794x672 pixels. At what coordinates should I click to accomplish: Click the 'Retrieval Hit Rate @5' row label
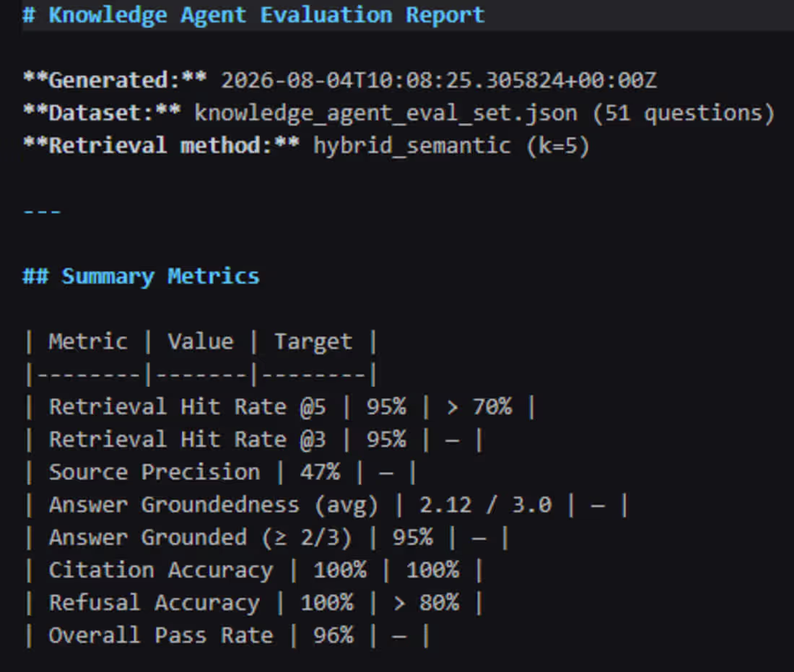[x=188, y=407]
